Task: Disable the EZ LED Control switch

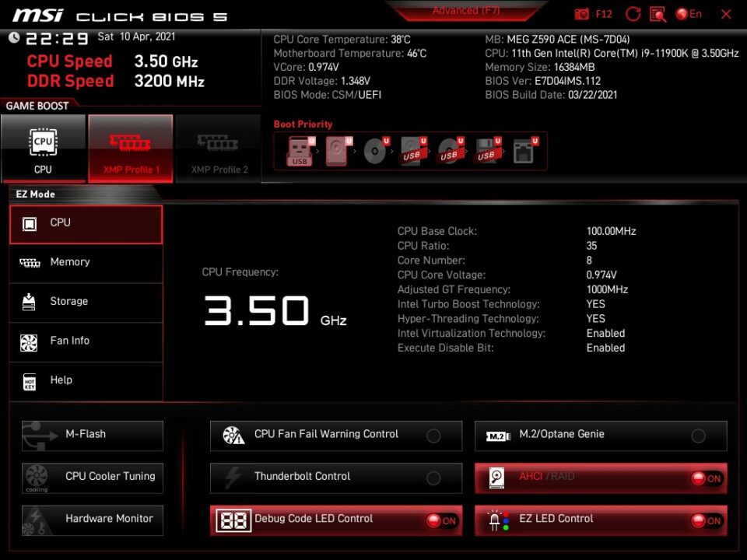Action: (707, 520)
